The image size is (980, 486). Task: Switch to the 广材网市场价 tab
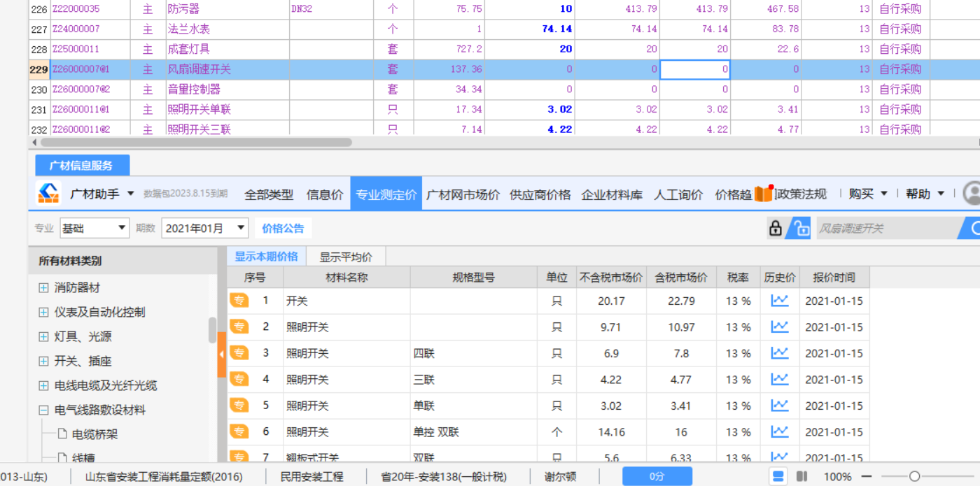point(463,194)
